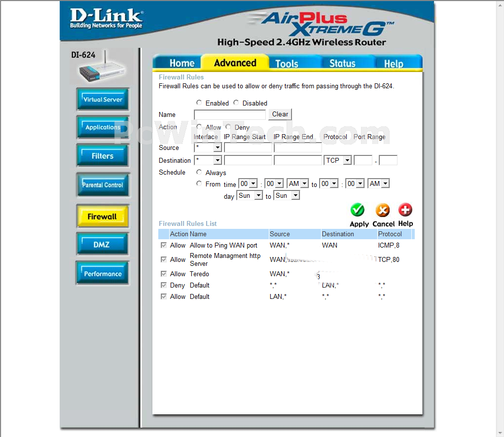This screenshot has height=437, width=504.
Task: Open the start minute dropdown
Action: [274, 183]
